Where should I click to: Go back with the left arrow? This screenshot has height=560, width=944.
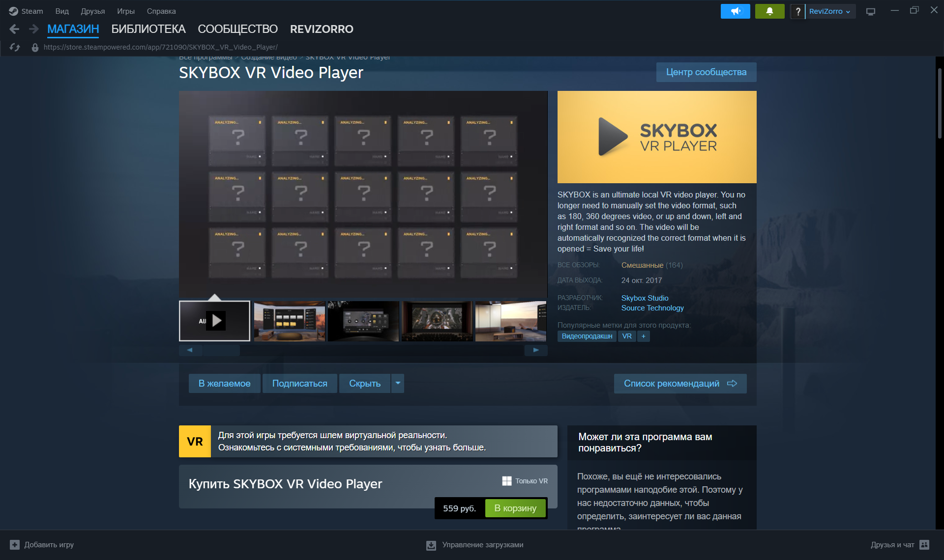tap(14, 29)
